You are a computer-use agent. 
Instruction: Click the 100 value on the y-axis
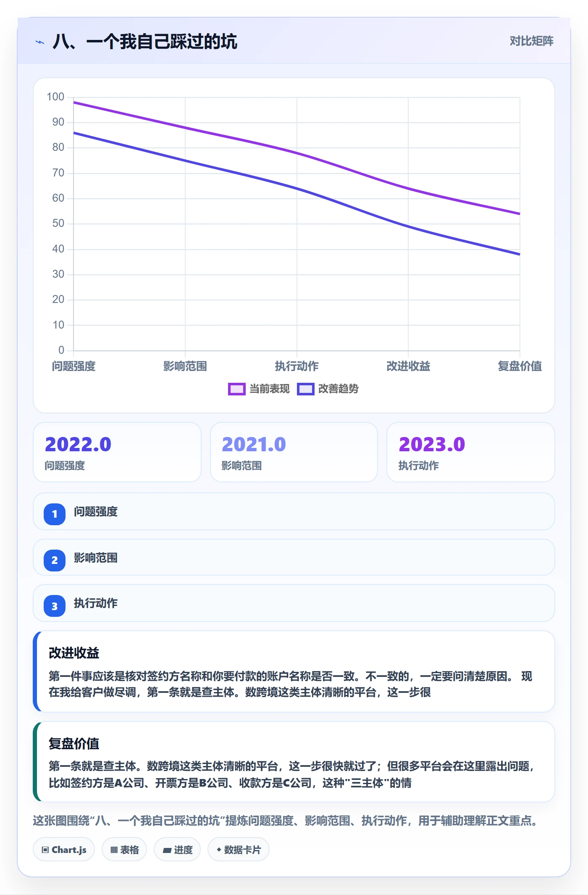55,97
